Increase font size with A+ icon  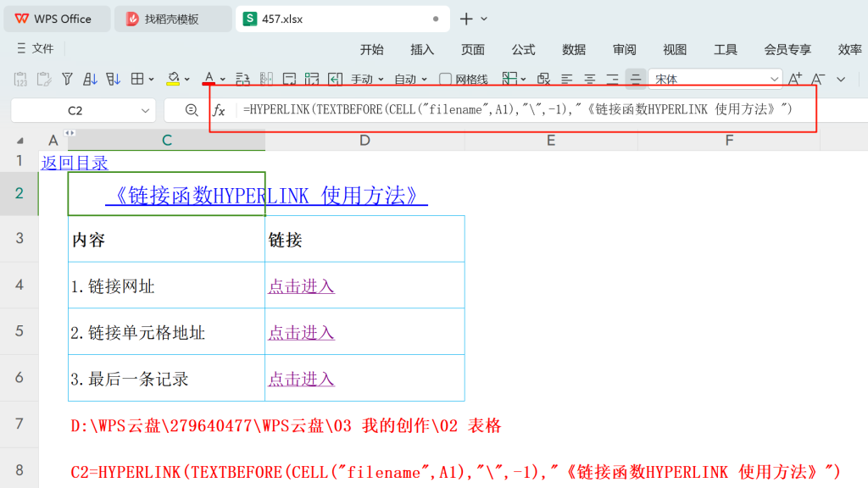795,79
